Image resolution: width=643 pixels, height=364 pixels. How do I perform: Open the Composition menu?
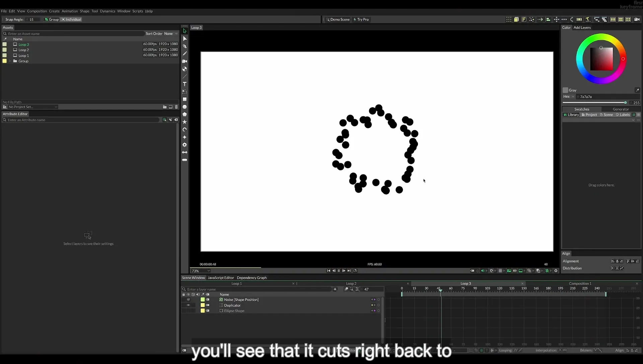(37, 11)
